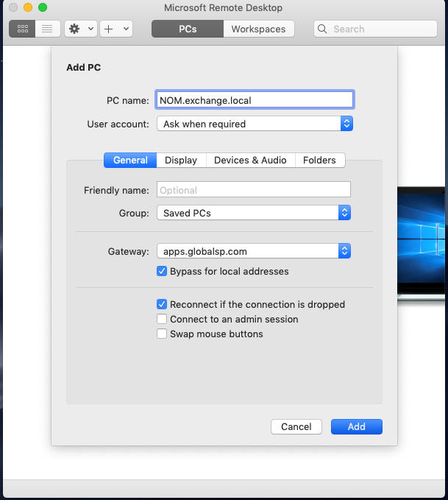
Task: Expand the Group Saved PCs dropdown
Action: pyautogui.click(x=253, y=213)
